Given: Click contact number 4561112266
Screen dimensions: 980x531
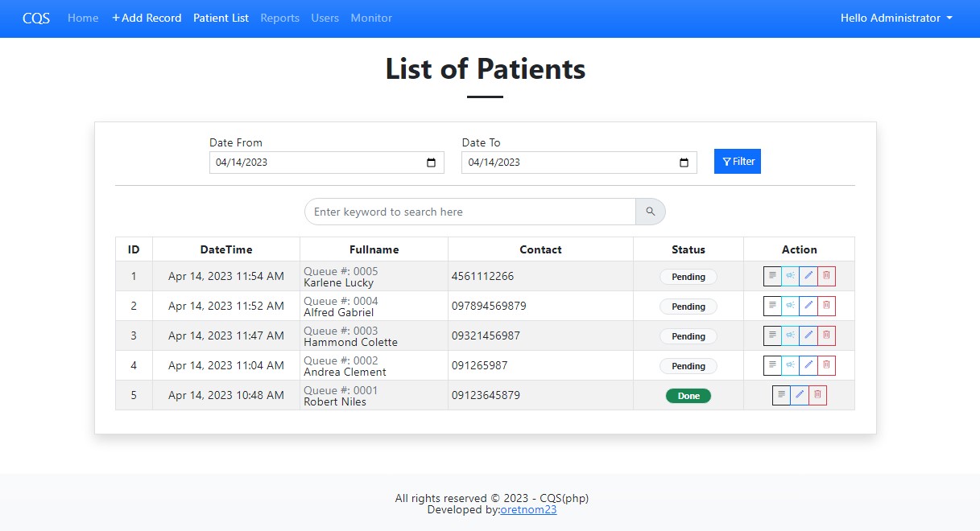Looking at the screenshot, I should (482, 277).
